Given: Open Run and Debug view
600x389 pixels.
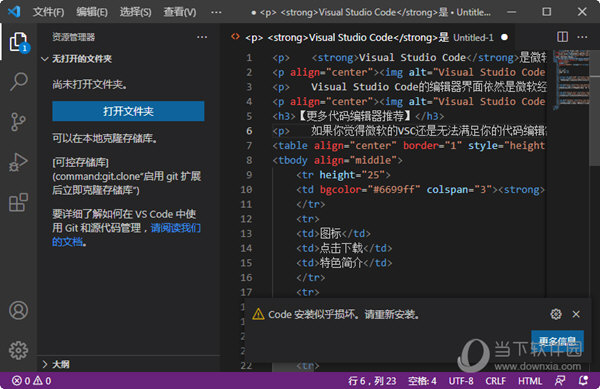Looking at the screenshot, I should 18,162.
